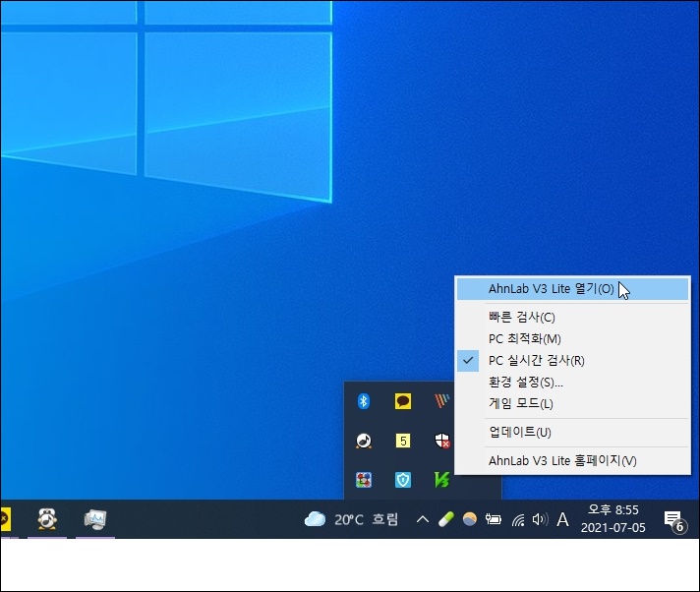Click yellow number 5 tray icon
The width and height of the screenshot is (700, 592).
pyautogui.click(x=403, y=442)
